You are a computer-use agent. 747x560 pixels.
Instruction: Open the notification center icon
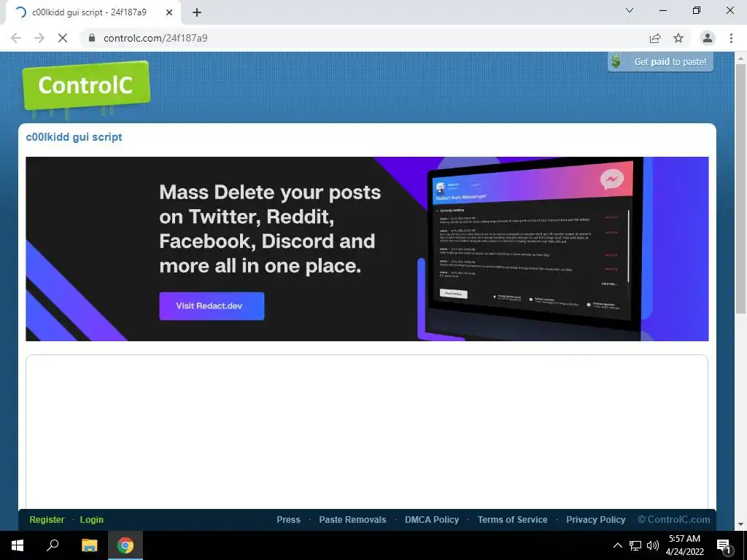coord(724,545)
